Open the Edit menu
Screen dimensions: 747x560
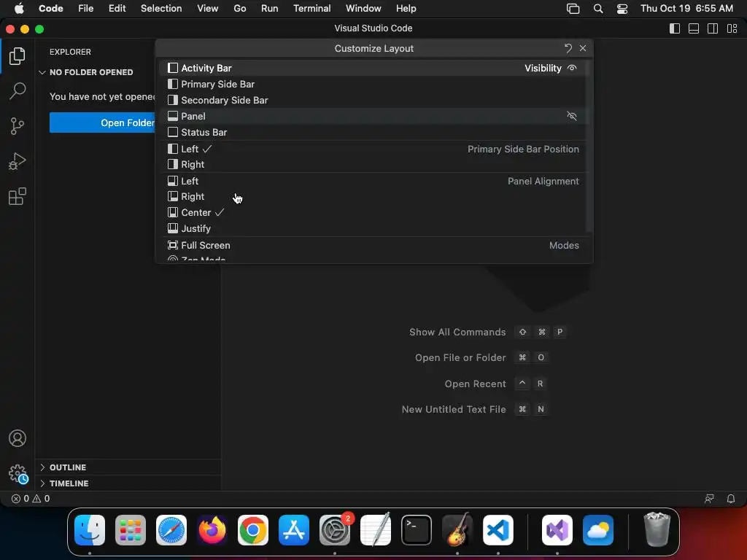pos(117,9)
